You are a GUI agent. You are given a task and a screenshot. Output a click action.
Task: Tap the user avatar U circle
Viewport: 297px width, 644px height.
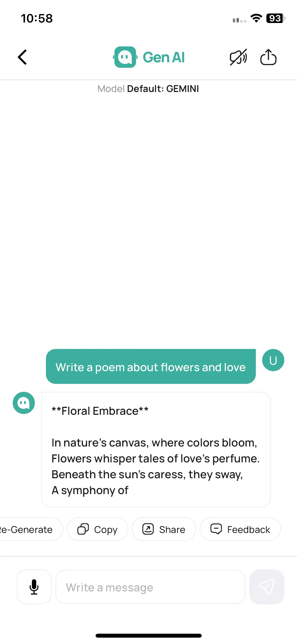[273, 360]
